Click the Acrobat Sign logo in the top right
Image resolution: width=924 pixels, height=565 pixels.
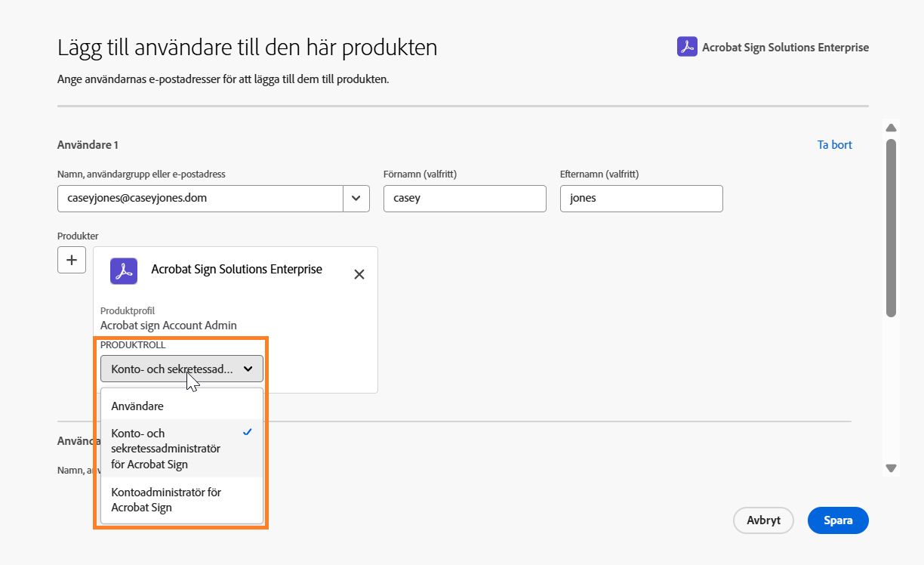pyautogui.click(x=685, y=46)
